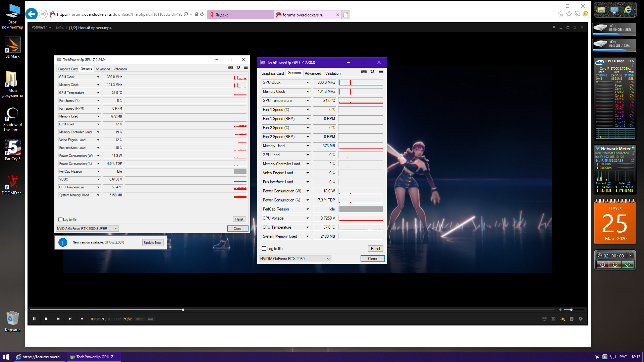Toggle PotPlayer 3D mode button
Image resolution: width=644 pixels, height=362 pixels.
tap(553, 319)
